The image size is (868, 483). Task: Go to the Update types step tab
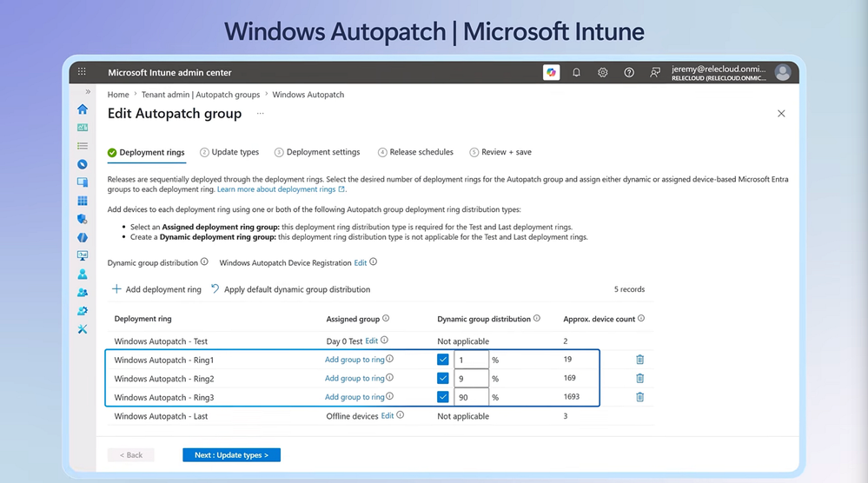point(229,152)
